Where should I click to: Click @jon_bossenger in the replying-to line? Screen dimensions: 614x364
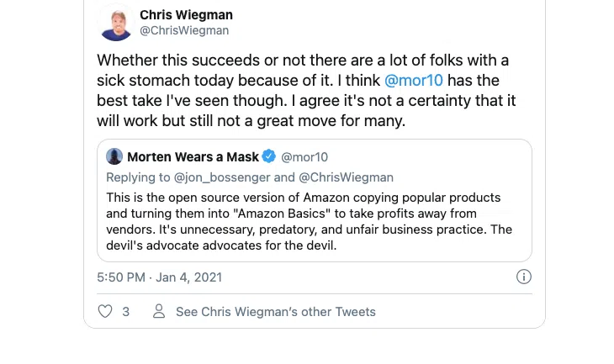[x=222, y=177]
